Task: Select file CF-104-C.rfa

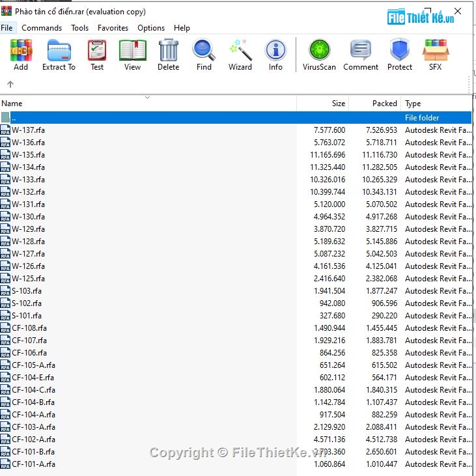Action: (236, 390)
